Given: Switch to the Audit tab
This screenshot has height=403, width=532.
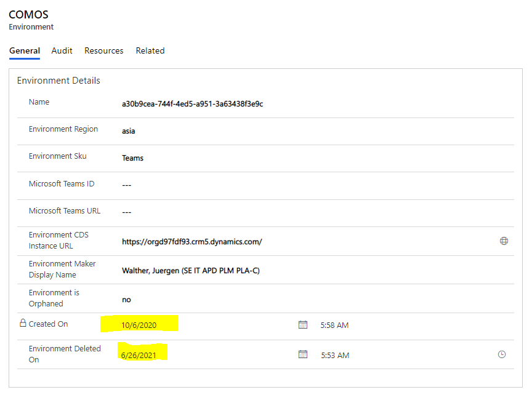Looking at the screenshot, I should pyautogui.click(x=62, y=51).
